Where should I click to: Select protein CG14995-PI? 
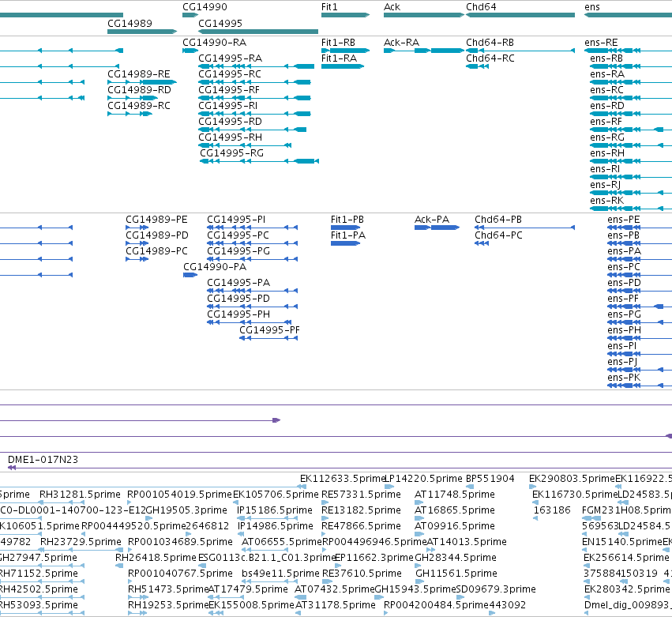coord(253,228)
